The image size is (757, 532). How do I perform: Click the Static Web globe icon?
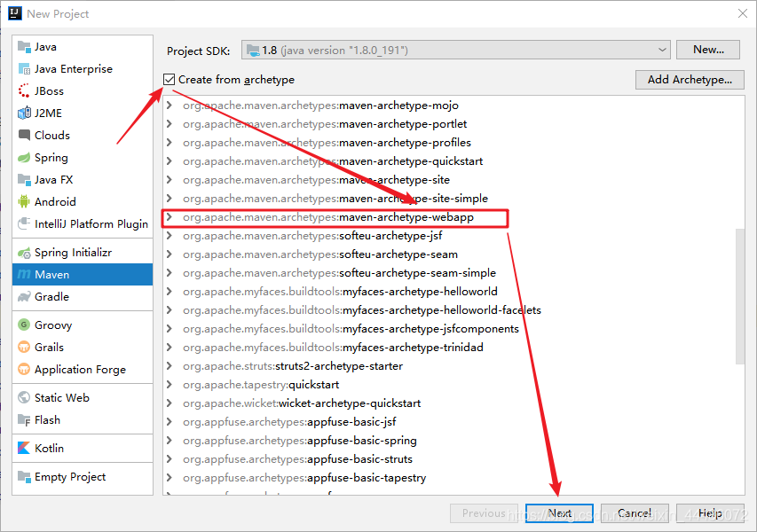tap(24, 397)
